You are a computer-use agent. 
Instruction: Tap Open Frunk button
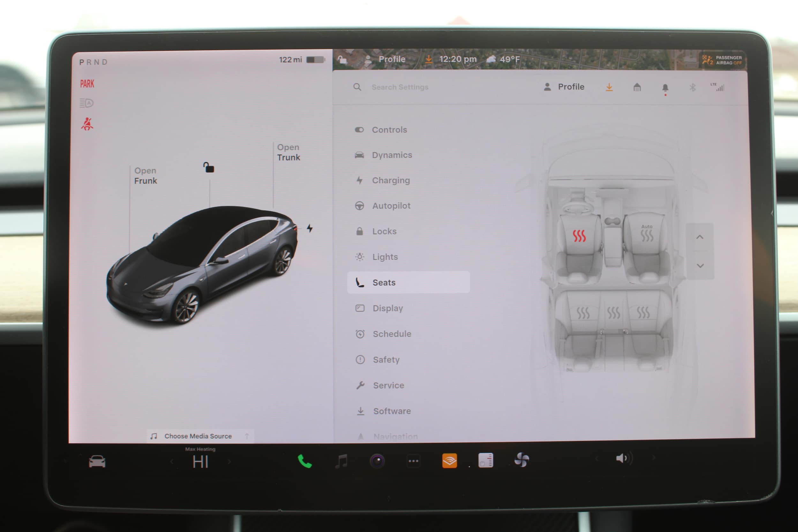pyautogui.click(x=146, y=176)
